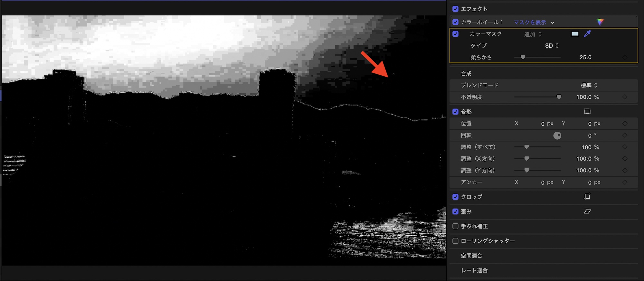
Task: Open the タイプ 3D popup menu
Action: point(552,46)
